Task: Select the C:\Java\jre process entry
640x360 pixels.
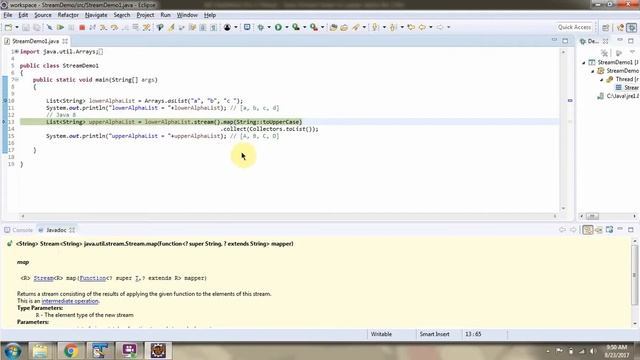Action: tap(618, 96)
